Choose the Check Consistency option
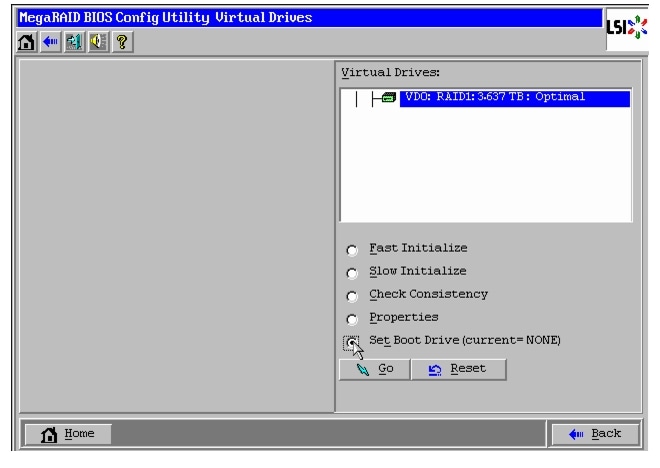The image size is (660, 468). click(352, 296)
